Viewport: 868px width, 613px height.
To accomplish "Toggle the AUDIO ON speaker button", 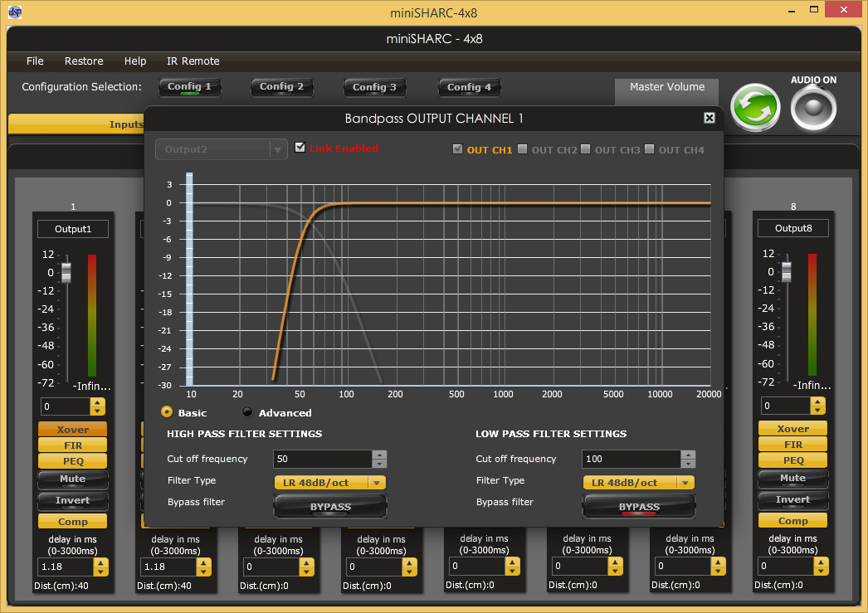I will (x=813, y=108).
